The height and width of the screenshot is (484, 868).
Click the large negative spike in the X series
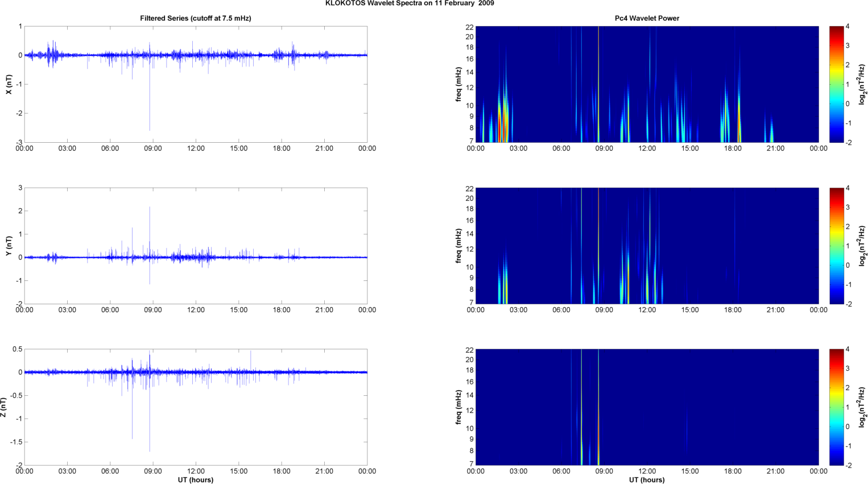150,114
